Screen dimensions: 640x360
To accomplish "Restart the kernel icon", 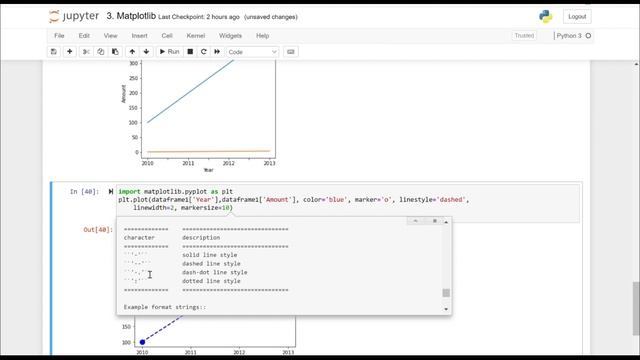I will (203, 52).
